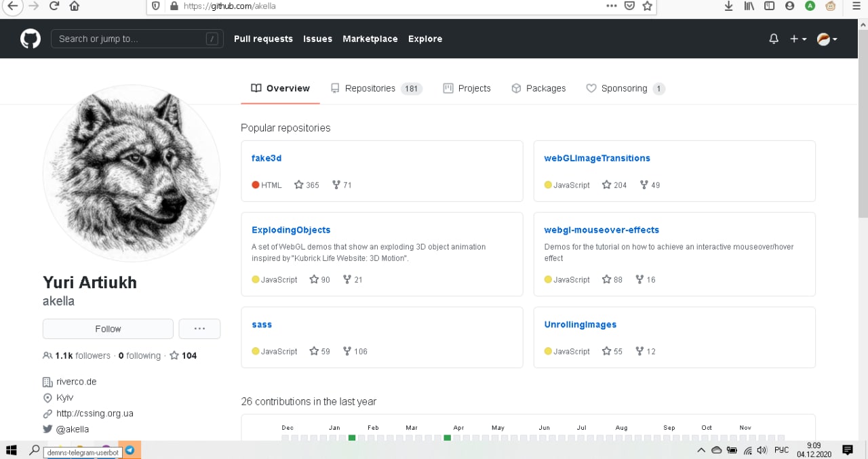Image resolution: width=868 pixels, height=459 pixels.
Task: Click the GitHub search or jump to field
Action: coord(137,39)
